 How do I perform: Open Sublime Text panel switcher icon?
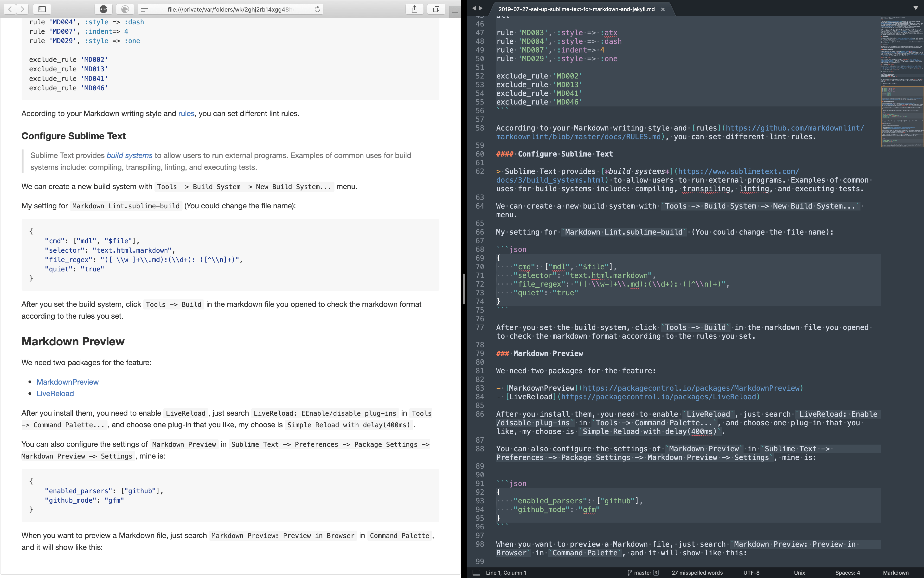click(476, 573)
